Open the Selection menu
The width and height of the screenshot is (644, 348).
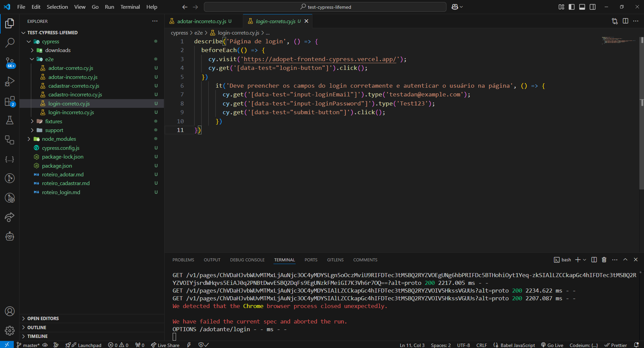point(57,7)
